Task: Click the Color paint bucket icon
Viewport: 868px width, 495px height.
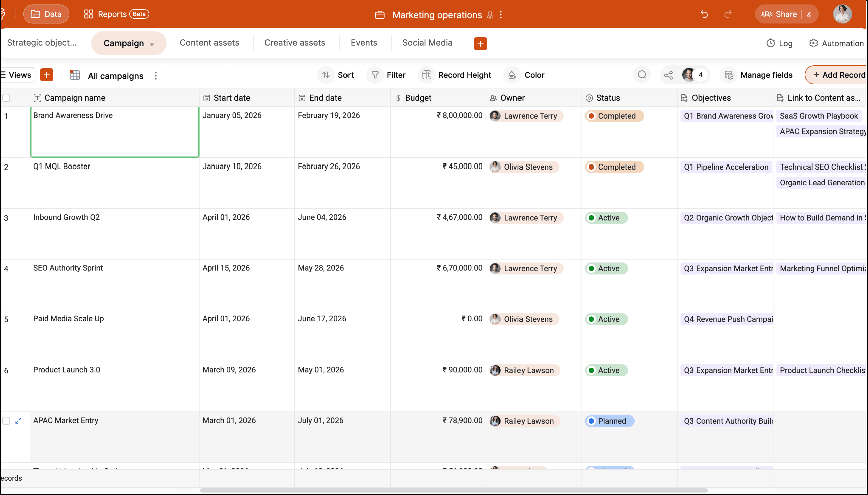Action: [512, 75]
